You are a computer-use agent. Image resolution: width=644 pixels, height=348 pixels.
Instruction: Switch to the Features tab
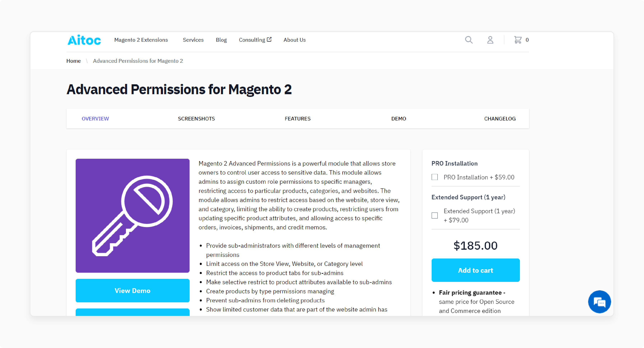(298, 119)
